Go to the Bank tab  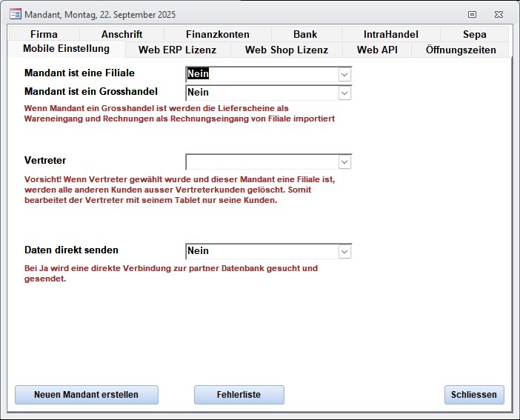pos(305,34)
